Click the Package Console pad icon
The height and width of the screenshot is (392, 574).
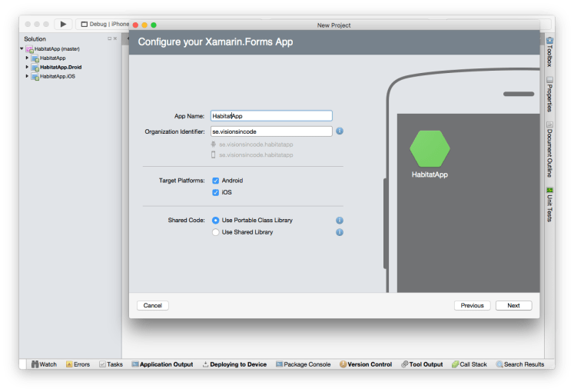pos(279,364)
